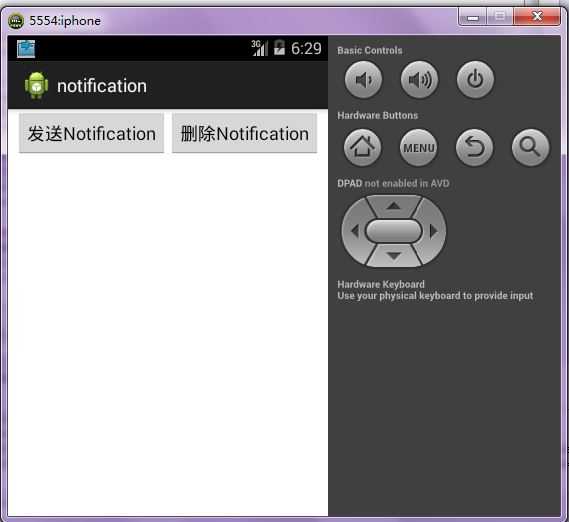Click the Hardware Buttons label
The image size is (569, 522).
point(378,115)
